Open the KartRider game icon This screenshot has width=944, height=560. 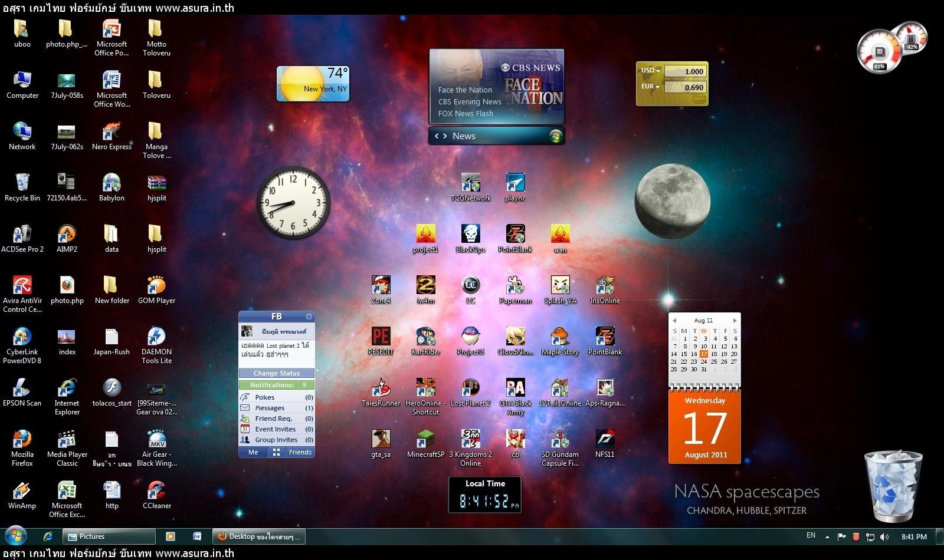tap(425, 341)
